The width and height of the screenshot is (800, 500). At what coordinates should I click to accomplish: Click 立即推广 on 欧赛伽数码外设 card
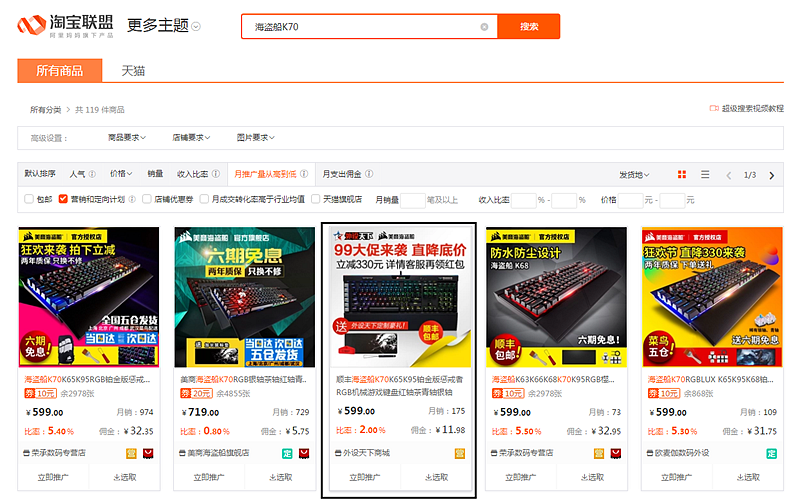click(677, 478)
